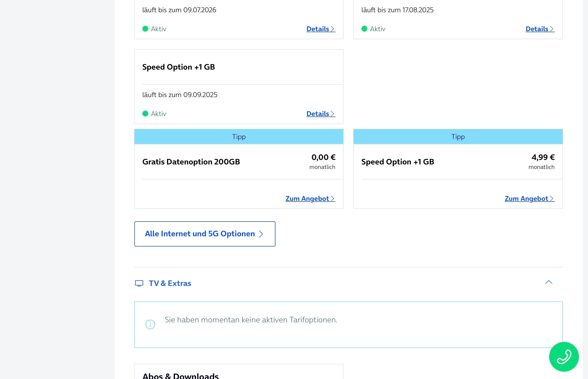The height and width of the screenshot is (379, 588).
Task: Click green Aktiv status dot for Speed Option
Action: (x=145, y=114)
